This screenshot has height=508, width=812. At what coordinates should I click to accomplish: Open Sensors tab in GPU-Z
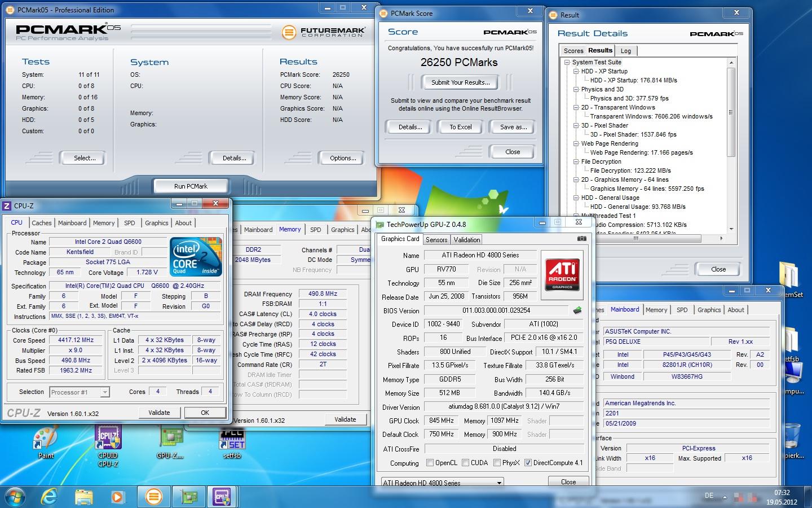tap(436, 239)
